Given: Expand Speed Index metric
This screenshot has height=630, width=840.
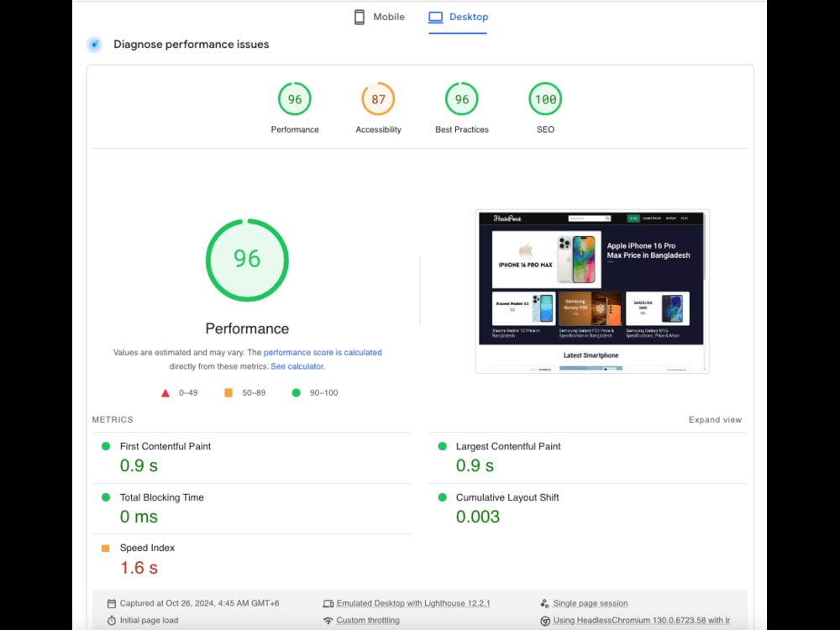Looking at the screenshot, I should click(252, 559).
